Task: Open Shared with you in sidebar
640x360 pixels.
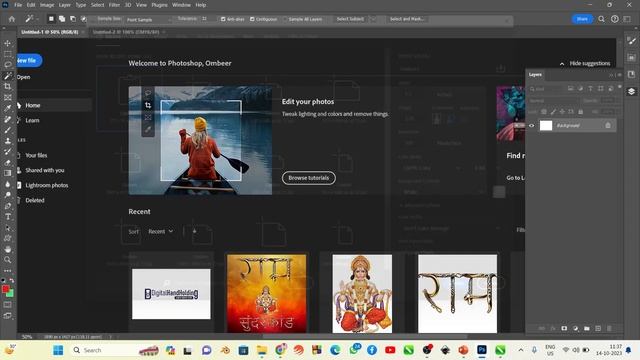Action: coord(45,170)
